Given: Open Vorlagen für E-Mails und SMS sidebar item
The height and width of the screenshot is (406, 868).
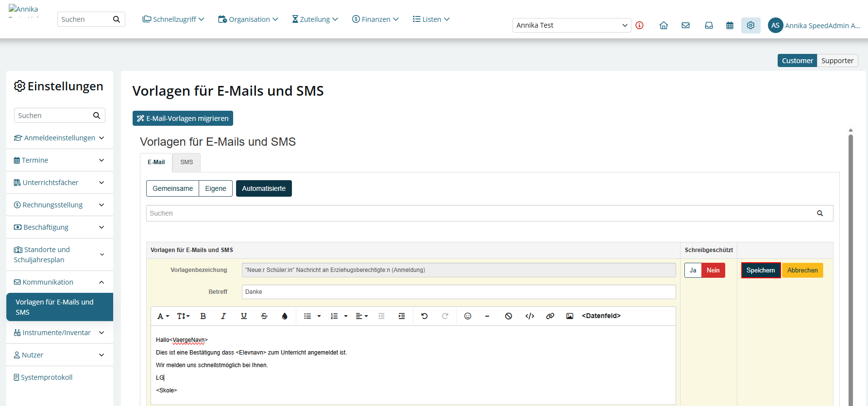Looking at the screenshot, I should coord(60,307).
